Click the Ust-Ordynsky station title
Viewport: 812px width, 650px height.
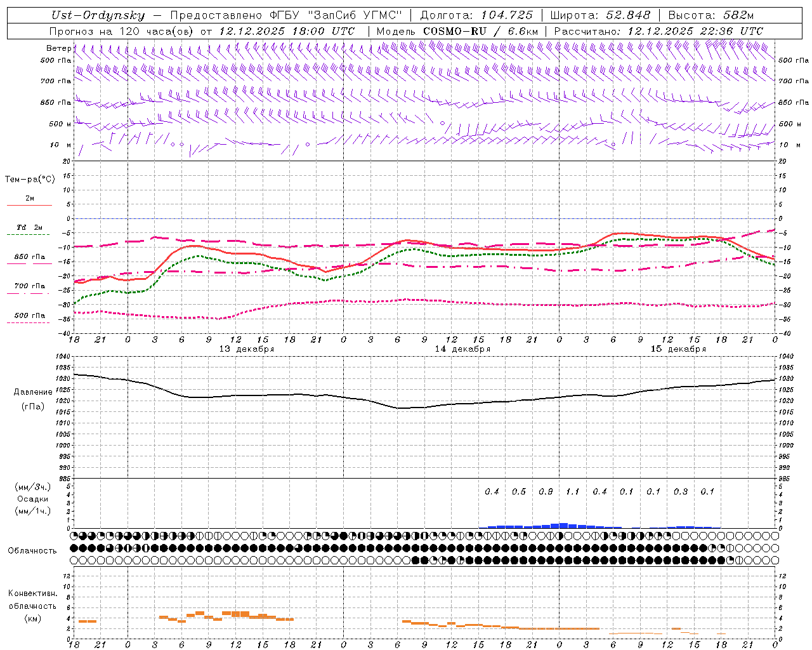pyautogui.click(x=98, y=15)
